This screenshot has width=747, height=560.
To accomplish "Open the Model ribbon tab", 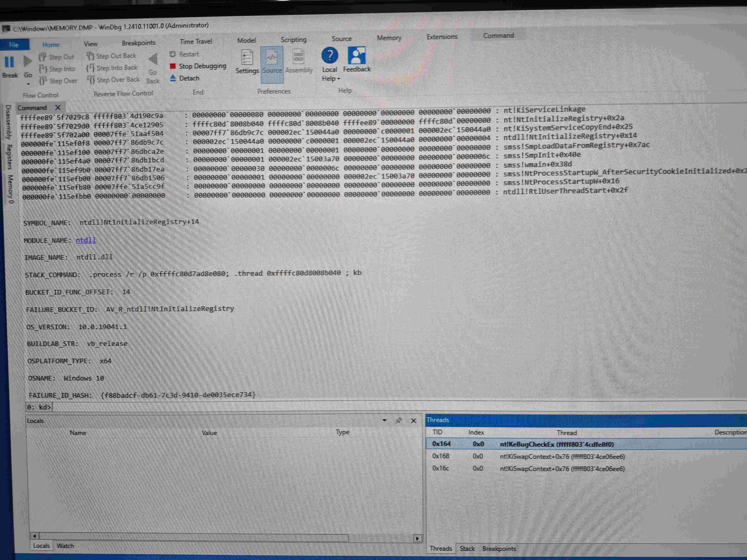I will pyautogui.click(x=246, y=41).
